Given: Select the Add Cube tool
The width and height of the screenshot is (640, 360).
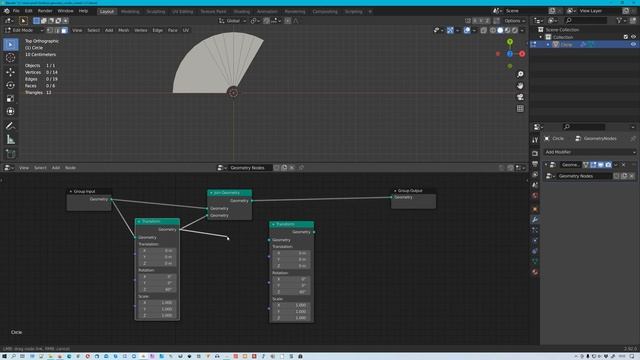Looking at the screenshot, I should [11, 154].
